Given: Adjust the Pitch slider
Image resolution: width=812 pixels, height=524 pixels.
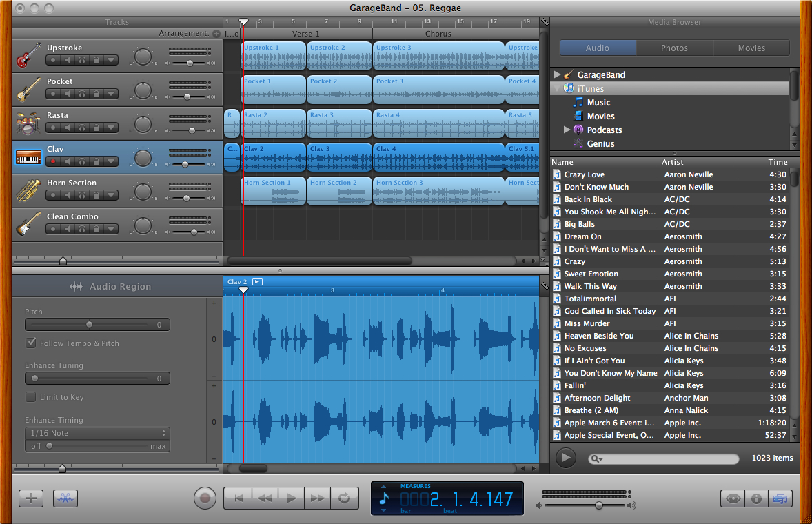Looking at the screenshot, I should coord(89,325).
